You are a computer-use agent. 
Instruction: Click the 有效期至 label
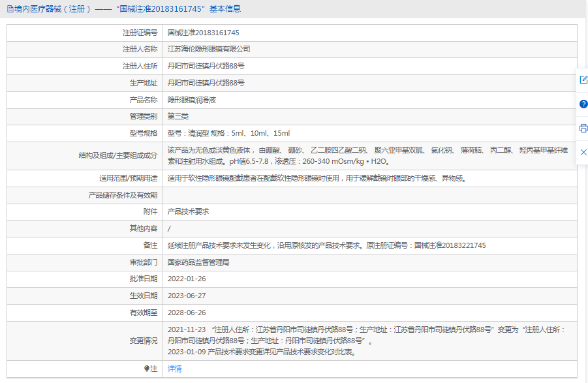[144, 313]
